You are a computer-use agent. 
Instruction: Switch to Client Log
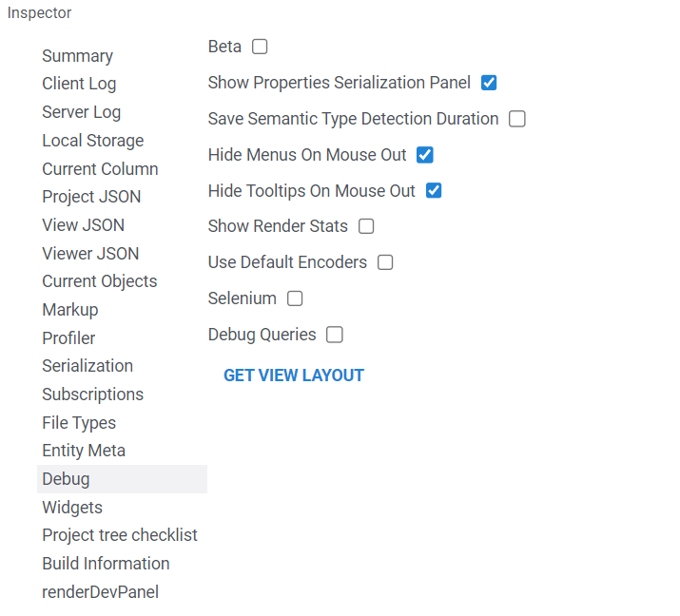pyautogui.click(x=79, y=84)
